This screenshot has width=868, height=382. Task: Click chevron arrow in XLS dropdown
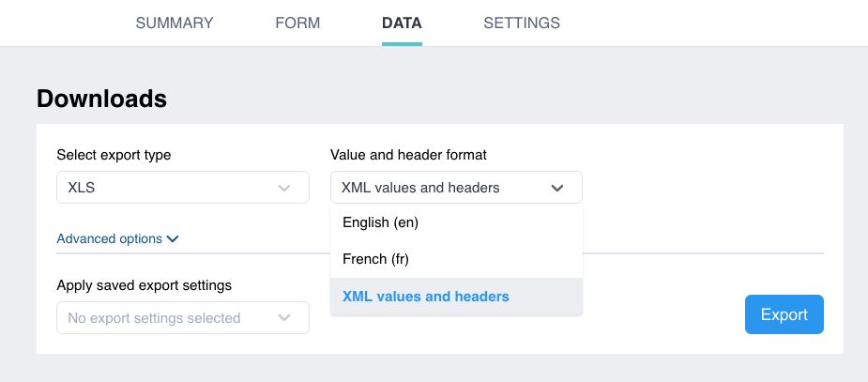[285, 188]
